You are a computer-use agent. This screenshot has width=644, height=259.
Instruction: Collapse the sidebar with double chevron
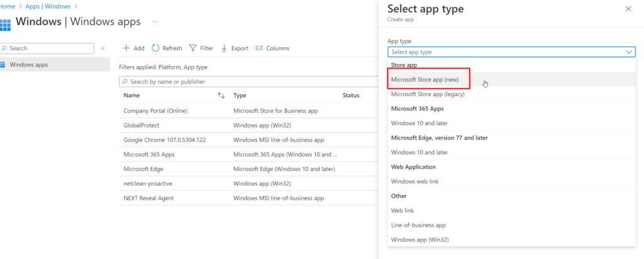[103, 48]
